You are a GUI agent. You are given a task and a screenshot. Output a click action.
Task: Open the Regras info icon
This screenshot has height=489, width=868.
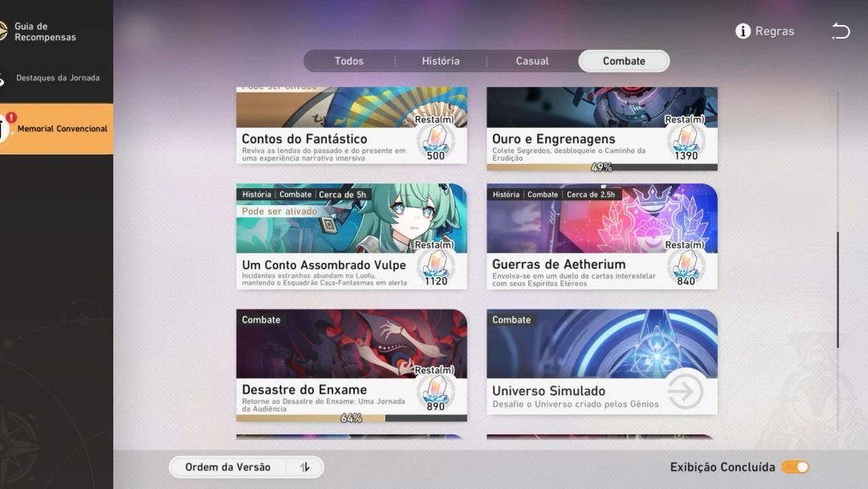click(743, 31)
